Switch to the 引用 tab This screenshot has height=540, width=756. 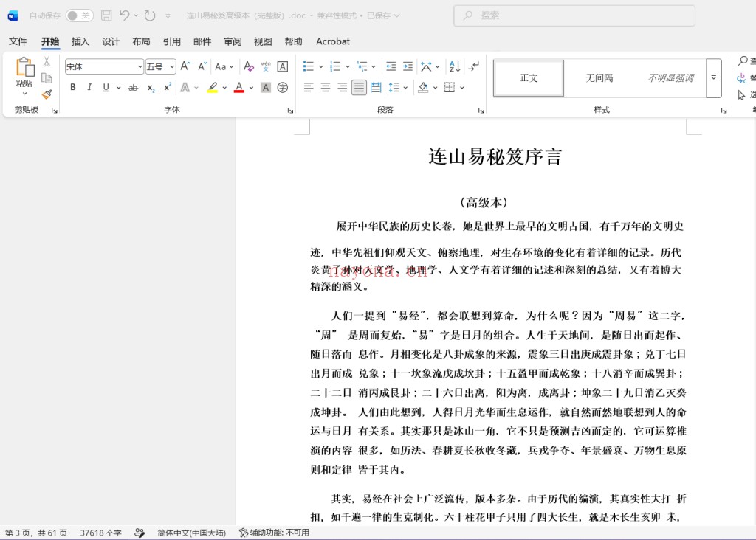click(171, 41)
